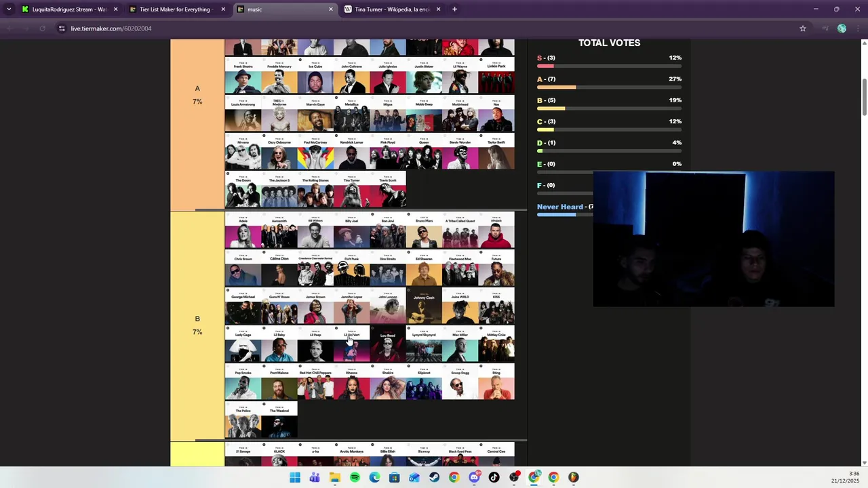Choose the Johnny Cash thumbnail
Viewport: 868px width, 488px height.
coord(424,306)
